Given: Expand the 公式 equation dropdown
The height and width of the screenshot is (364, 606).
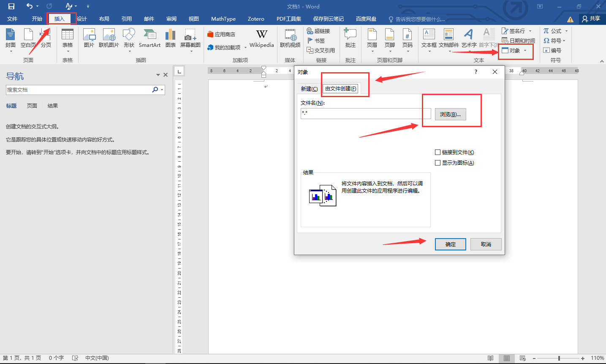Looking at the screenshot, I should (x=566, y=31).
